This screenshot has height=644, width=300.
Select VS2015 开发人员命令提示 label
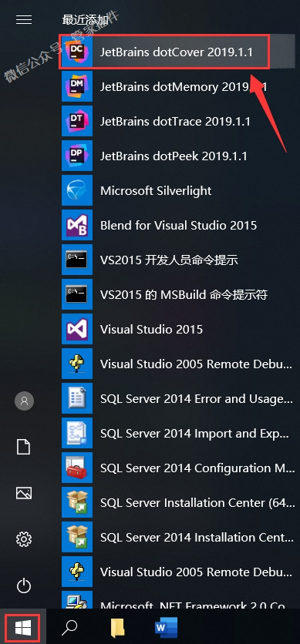pos(169,260)
